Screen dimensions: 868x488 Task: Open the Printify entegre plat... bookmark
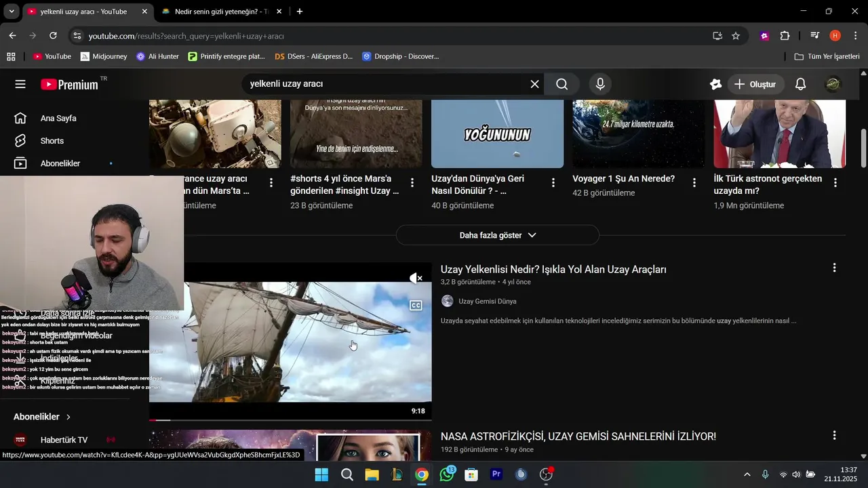(226, 56)
